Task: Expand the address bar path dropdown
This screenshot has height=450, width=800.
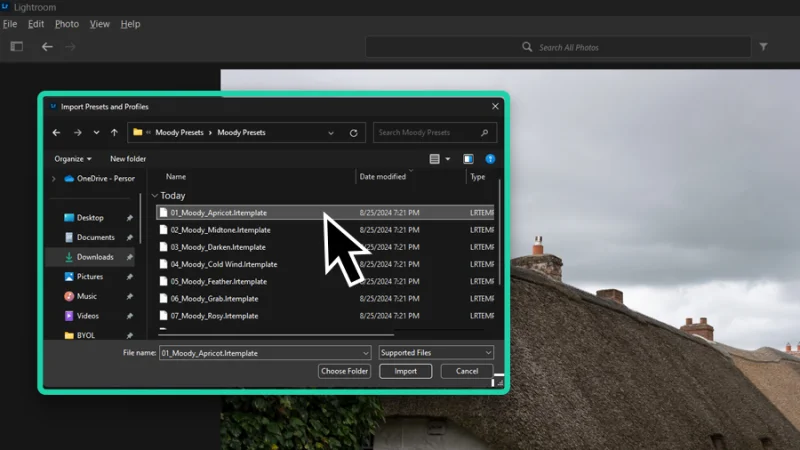Action: pyautogui.click(x=331, y=133)
